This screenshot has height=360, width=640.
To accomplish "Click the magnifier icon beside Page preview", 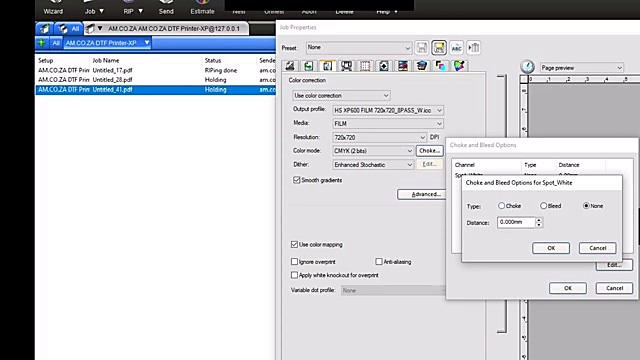I will click(527, 67).
